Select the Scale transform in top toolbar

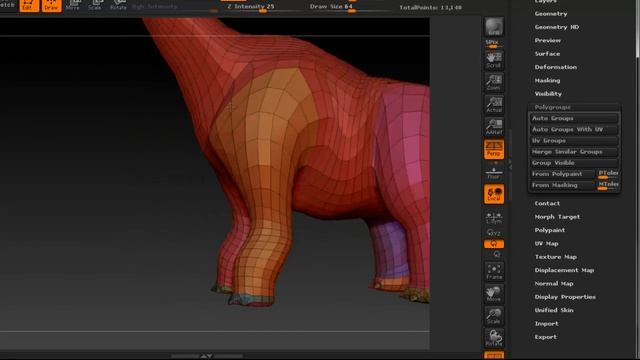coord(95,6)
